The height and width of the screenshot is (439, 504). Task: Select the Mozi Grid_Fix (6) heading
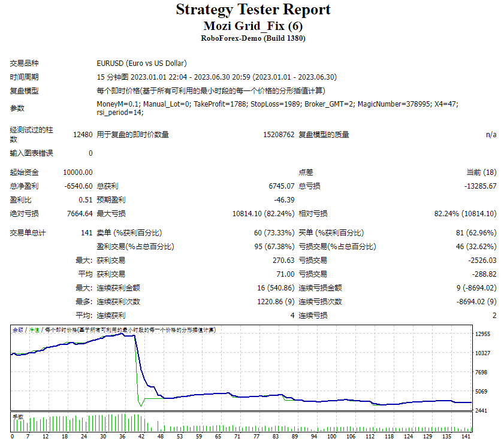point(252,26)
